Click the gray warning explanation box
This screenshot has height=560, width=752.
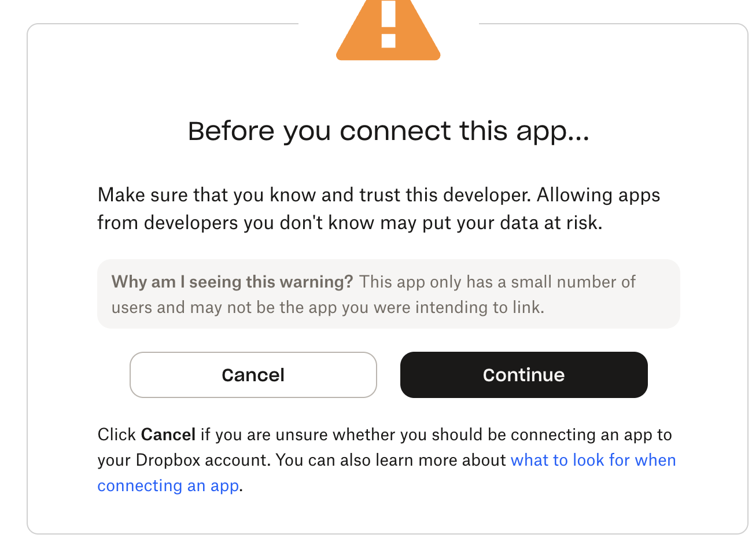[389, 294]
